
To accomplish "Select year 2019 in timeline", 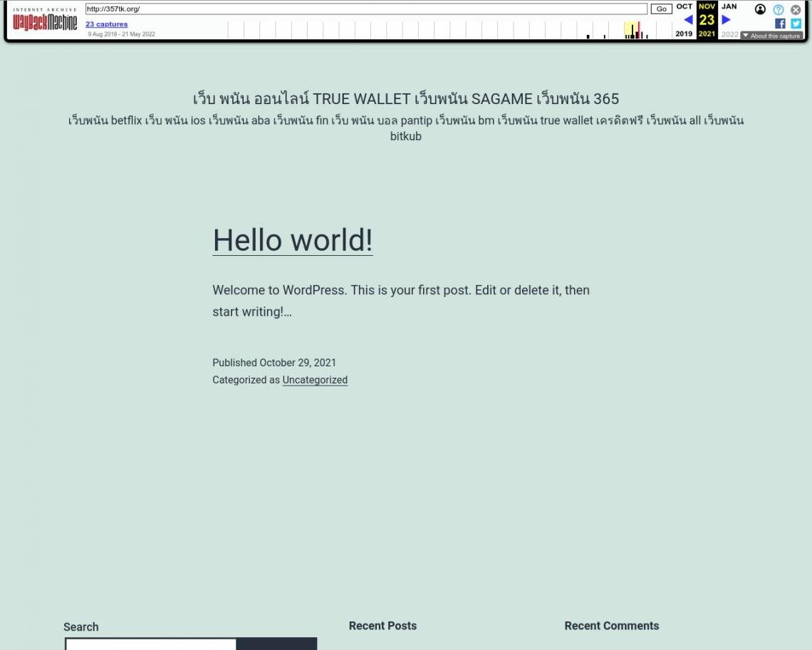I will click(684, 33).
